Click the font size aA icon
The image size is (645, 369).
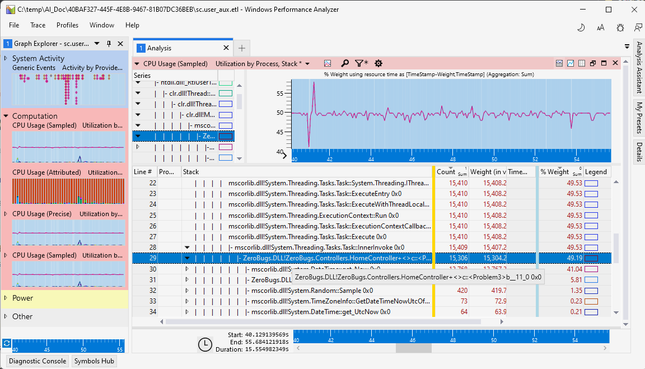(601, 28)
